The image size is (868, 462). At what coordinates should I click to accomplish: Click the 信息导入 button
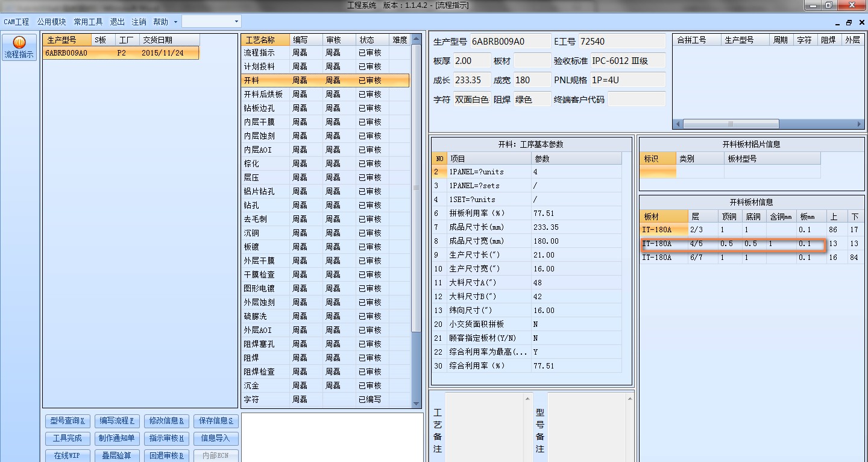(x=216, y=438)
